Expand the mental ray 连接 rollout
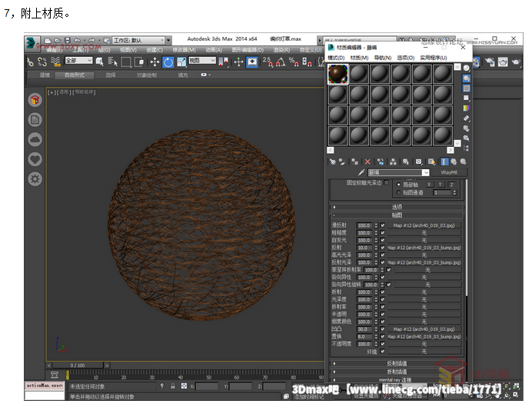 coord(397,380)
